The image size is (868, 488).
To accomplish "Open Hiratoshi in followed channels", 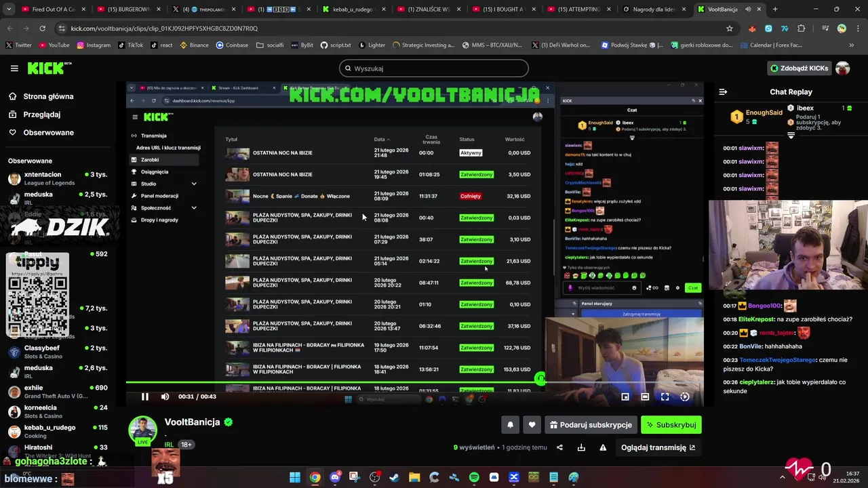I will pyautogui.click(x=58, y=451).
